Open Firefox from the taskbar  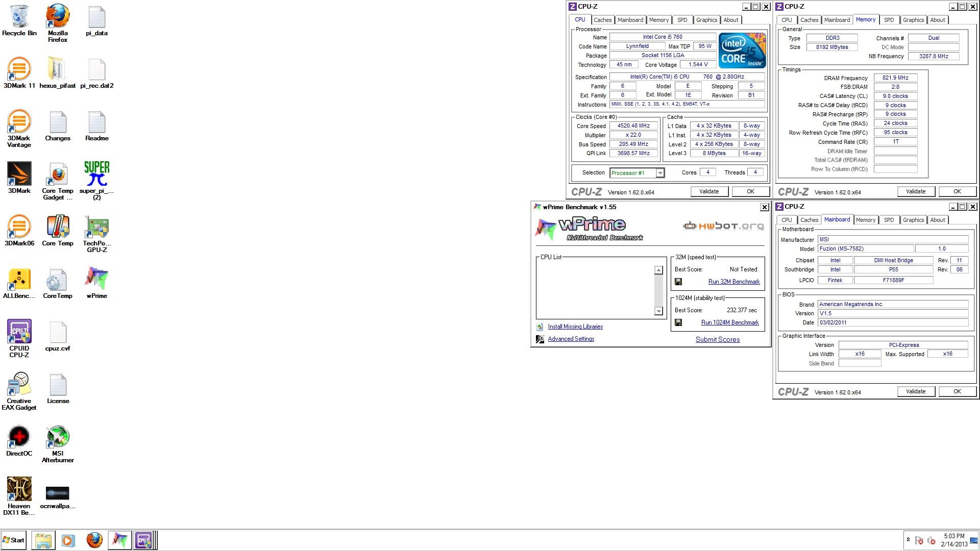94,540
